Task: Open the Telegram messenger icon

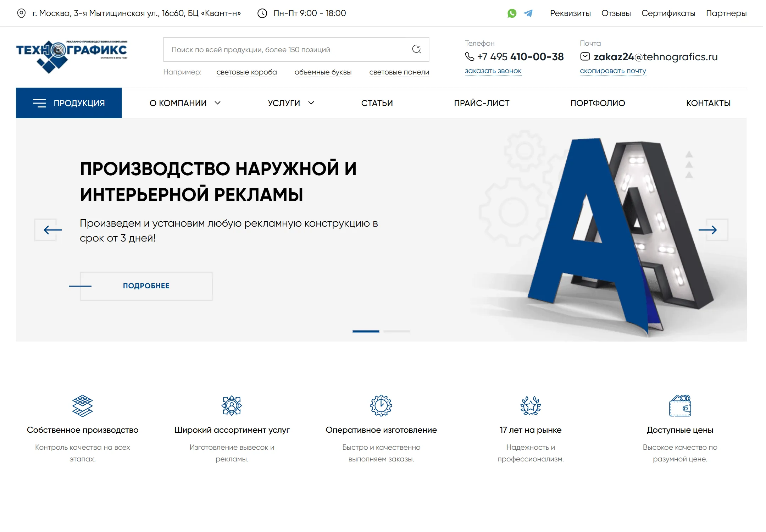Action: pos(528,13)
